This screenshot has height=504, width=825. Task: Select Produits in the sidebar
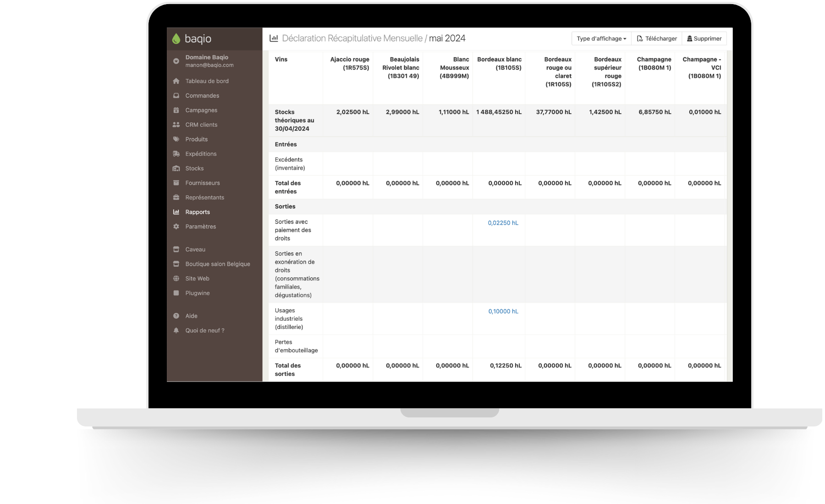(196, 139)
